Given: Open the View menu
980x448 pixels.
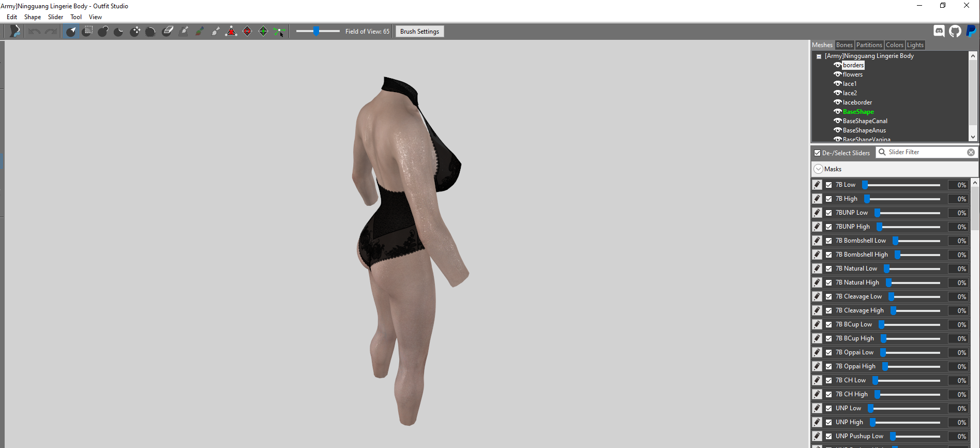Looking at the screenshot, I should coord(95,17).
